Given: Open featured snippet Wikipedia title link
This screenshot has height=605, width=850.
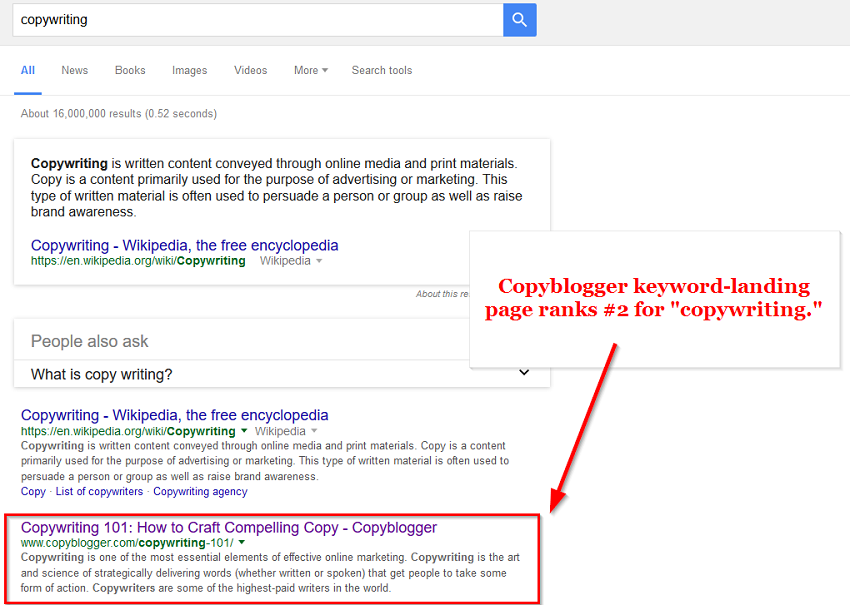Looking at the screenshot, I should (x=184, y=245).
